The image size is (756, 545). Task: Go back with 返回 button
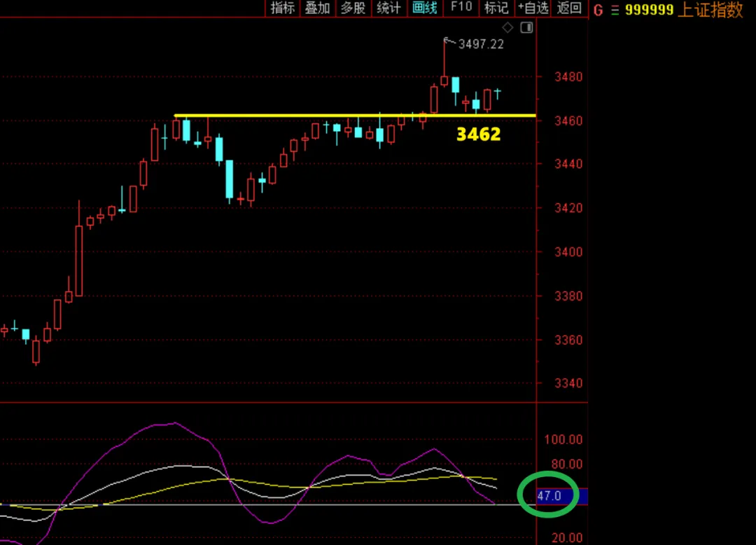pyautogui.click(x=569, y=8)
